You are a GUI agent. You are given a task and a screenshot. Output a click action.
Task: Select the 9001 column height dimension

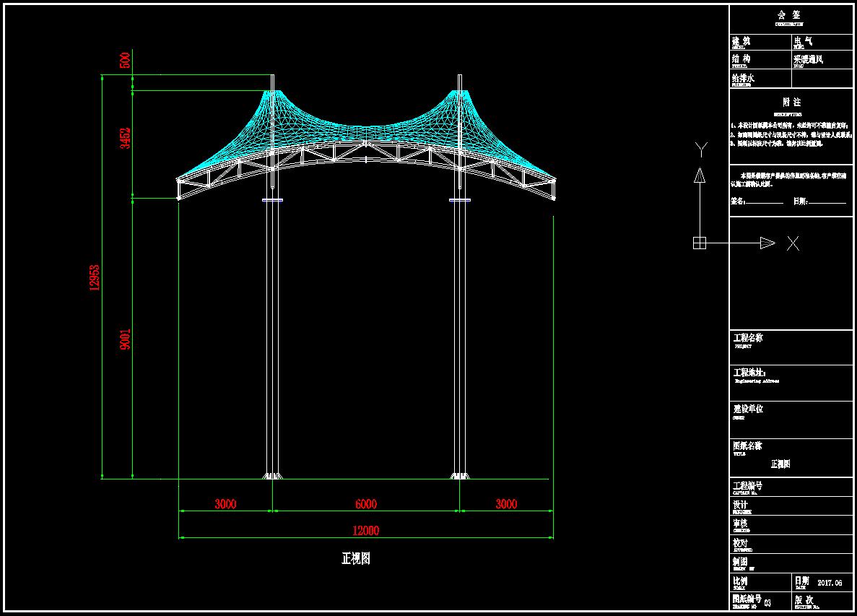click(125, 339)
